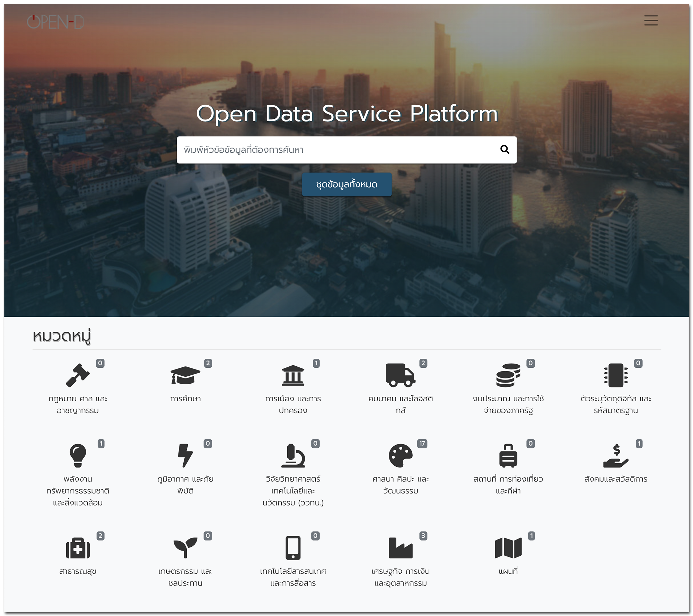
Task: Click the ชุดข้อมูลทั้งหมด button
Action: 347,185
